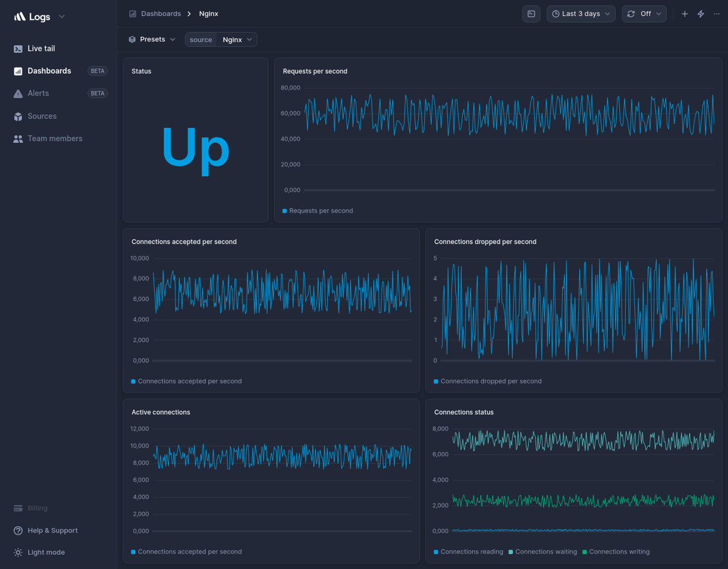The height and width of the screenshot is (569, 728).
Task: Click the lightning bolt icon in the toolbar
Action: click(x=700, y=14)
